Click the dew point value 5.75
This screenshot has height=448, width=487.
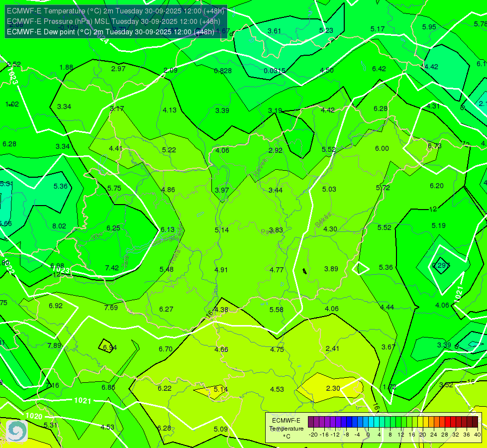[114, 188]
